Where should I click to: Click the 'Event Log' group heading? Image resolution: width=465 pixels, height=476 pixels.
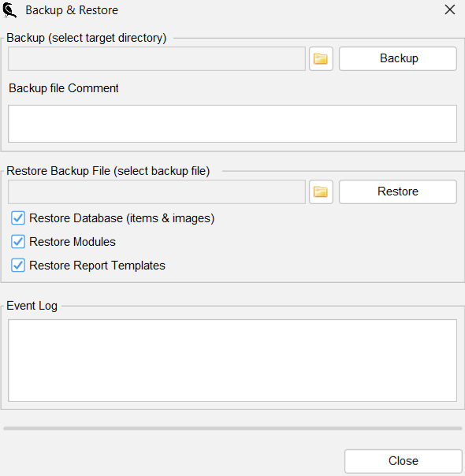32,306
